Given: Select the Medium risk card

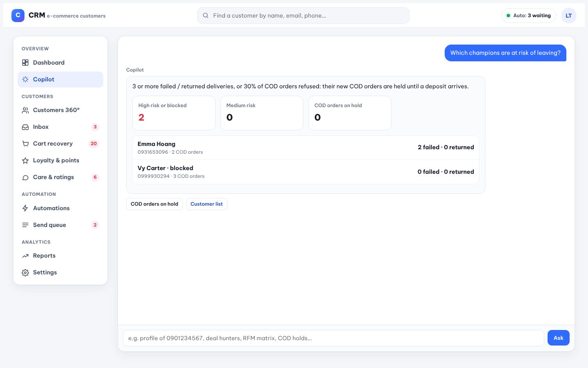Looking at the screenshot, I should tap(262, 113).
